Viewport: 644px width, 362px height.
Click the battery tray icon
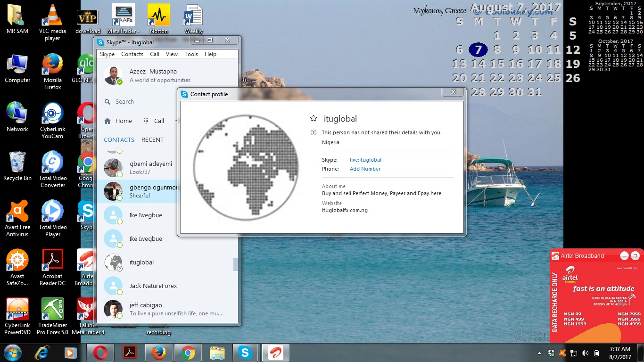pos(596,353)
